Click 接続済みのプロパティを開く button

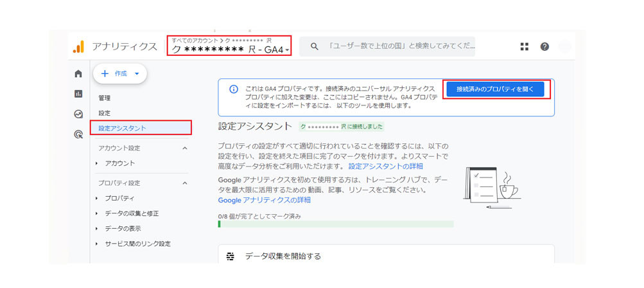(495, 89)
